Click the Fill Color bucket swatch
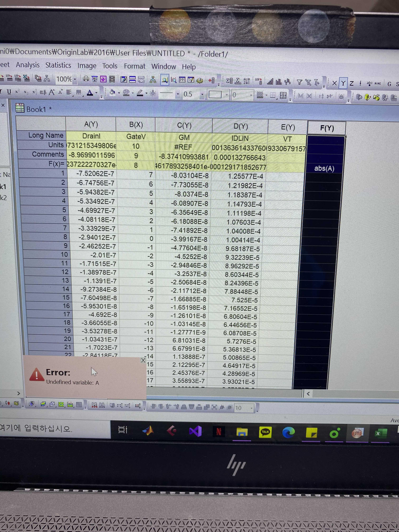 [x=113, y=93]
